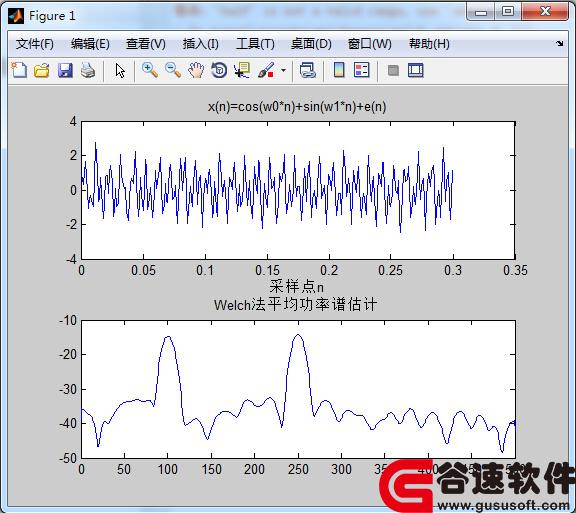The width and height of the screenshot is (576, 513).
Task: Toggle the Data Cursor tool
Action: pos(242,70)
